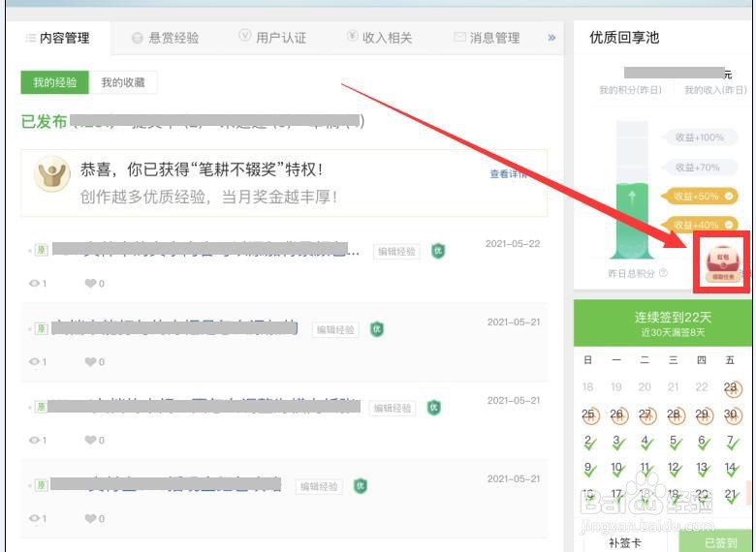Open the 消息管理 tab

[x=487, y=38]
